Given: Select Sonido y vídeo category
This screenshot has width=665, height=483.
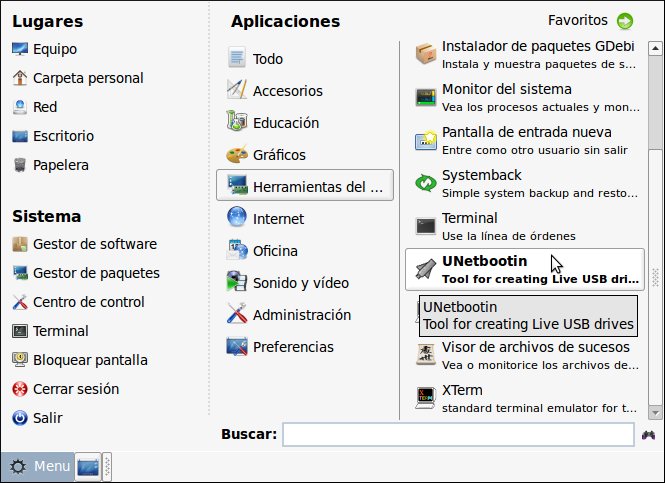Looking at the screenshot, I should (x=300, y=282).
